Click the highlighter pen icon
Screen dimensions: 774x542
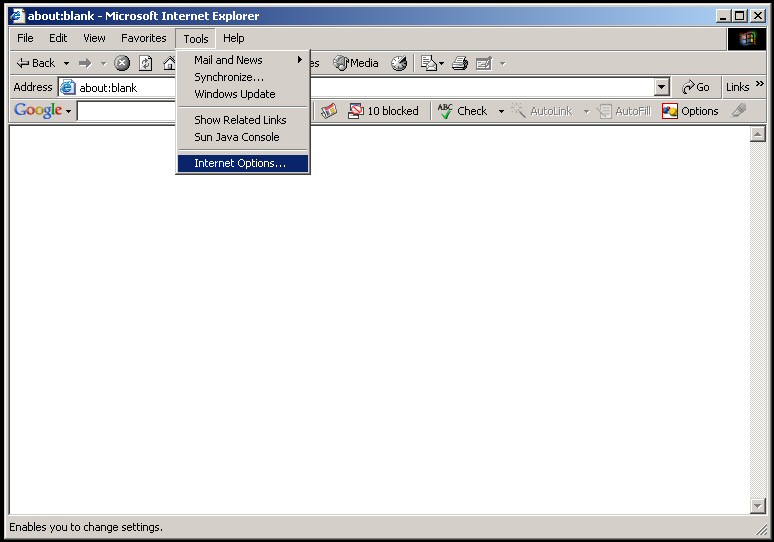point(739,111)
